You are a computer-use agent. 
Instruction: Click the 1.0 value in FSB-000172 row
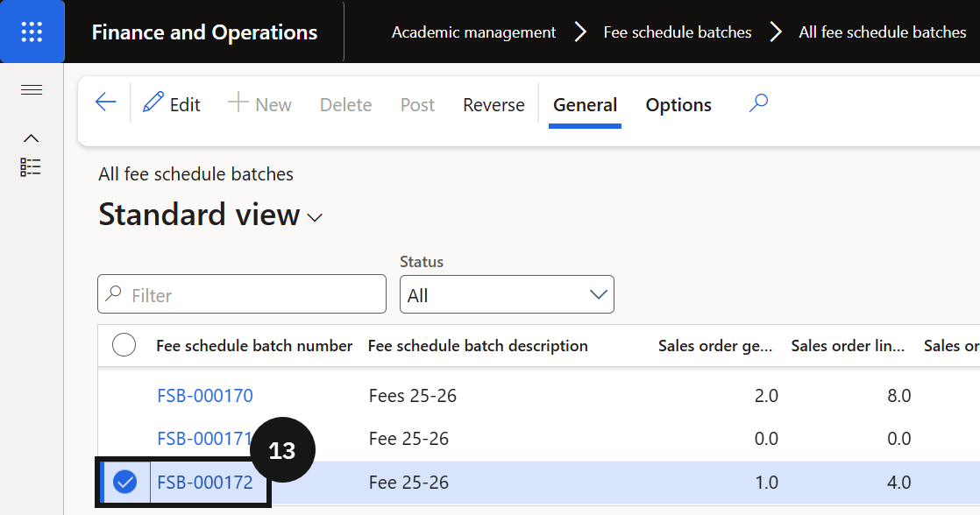pos(766,483)
